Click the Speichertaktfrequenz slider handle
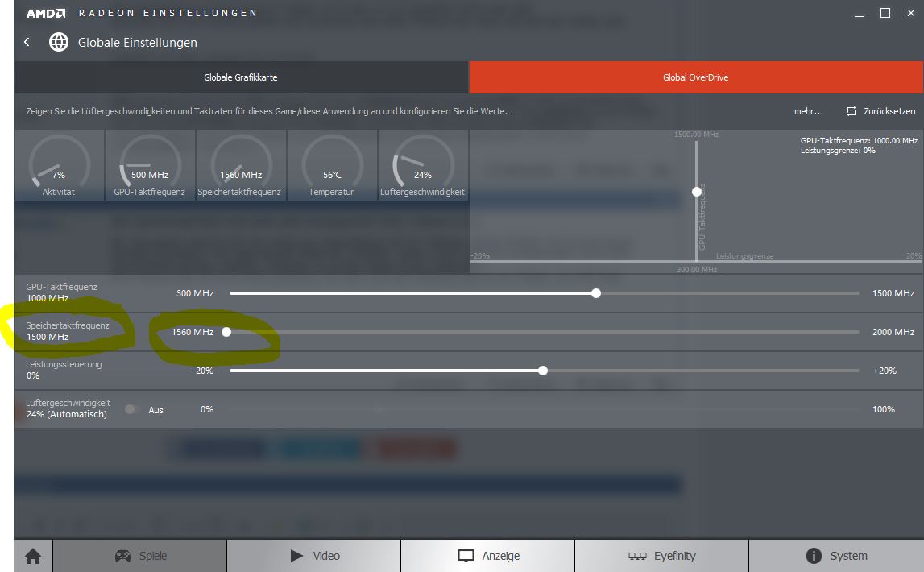 [x=226, y=332]
